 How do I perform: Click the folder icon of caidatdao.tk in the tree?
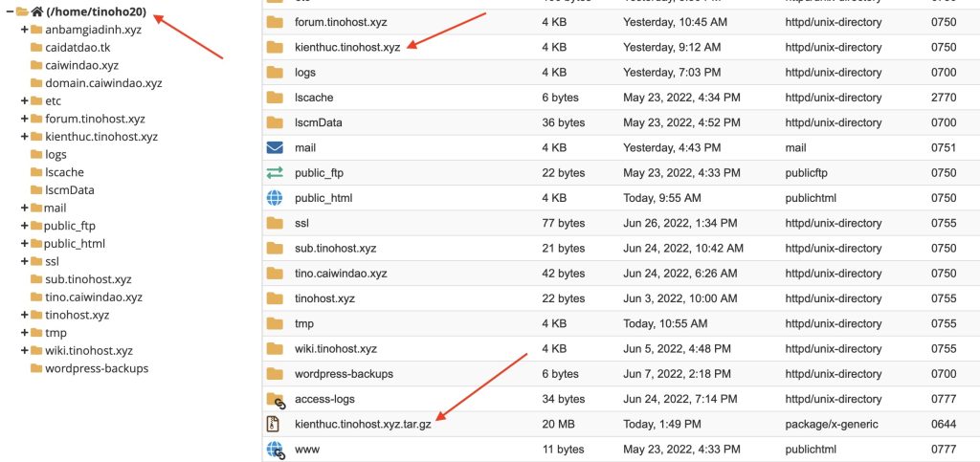pyautogui.click(x=36, y=48)
